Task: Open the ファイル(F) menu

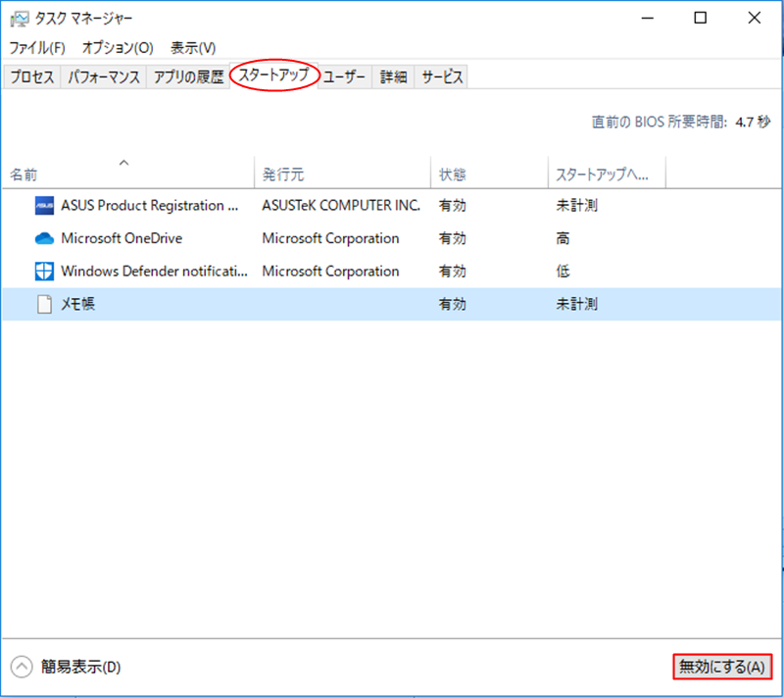Action: [x=37, y=48]
